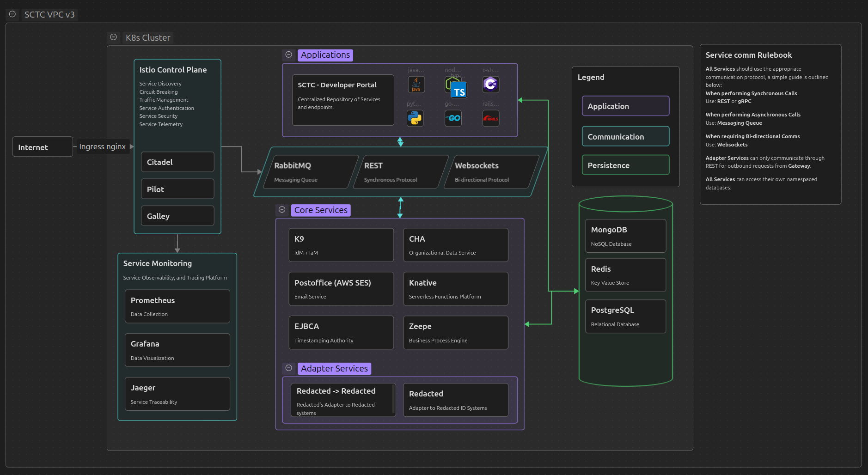Select the Applications group label
This screenshot has width=868, height=475.
click(x=325, y=55)
